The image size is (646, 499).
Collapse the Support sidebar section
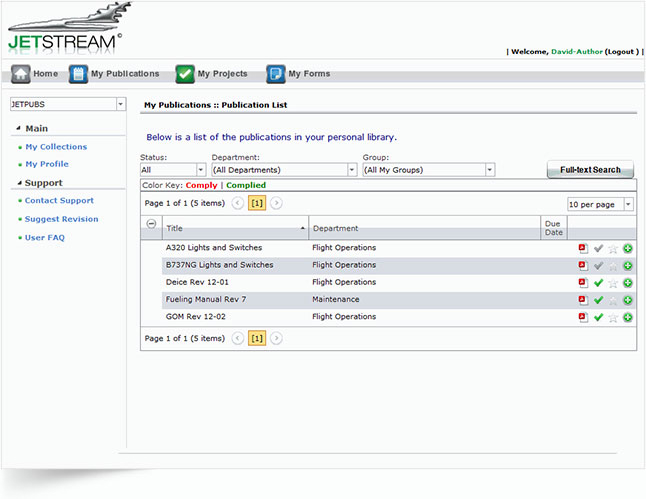click(x=19, y=183)
